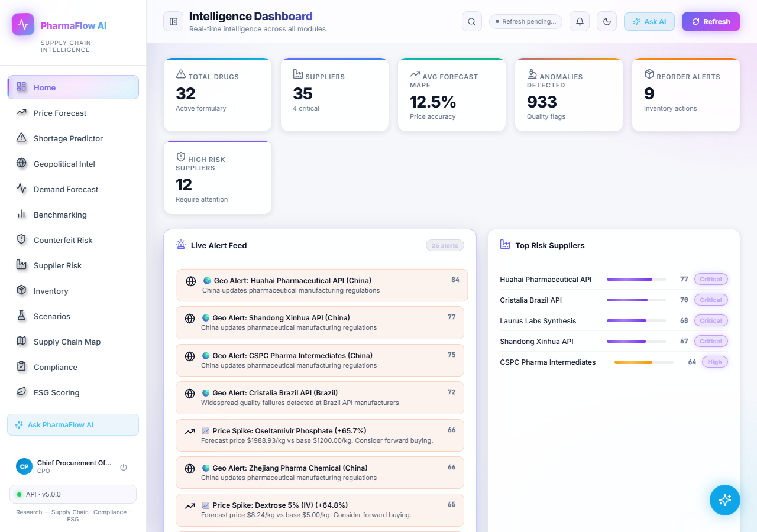This screenshot has width=757, height=532.
Task: Click the Compliance clipboard icon
Action: click(21, 366)
